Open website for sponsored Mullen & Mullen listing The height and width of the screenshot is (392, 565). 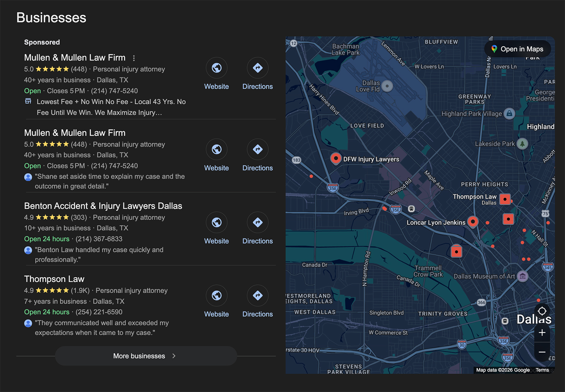click(x=216, y=68)
